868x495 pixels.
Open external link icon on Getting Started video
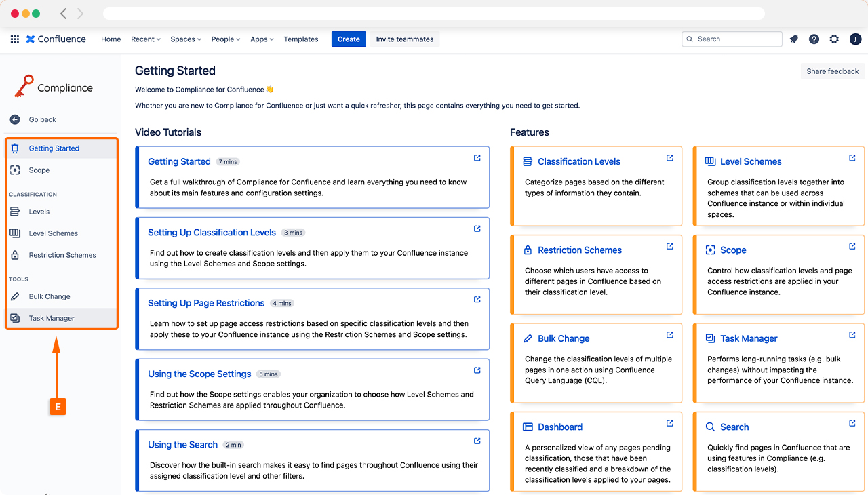pos(477,158)
